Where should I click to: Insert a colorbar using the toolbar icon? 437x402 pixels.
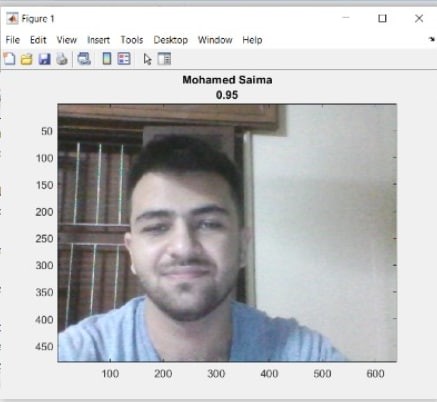107,59
